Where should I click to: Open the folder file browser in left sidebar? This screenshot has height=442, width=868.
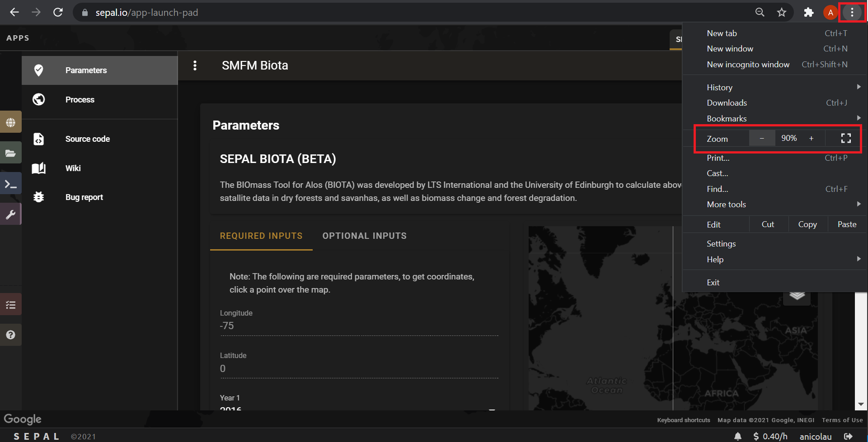(11, 153)
